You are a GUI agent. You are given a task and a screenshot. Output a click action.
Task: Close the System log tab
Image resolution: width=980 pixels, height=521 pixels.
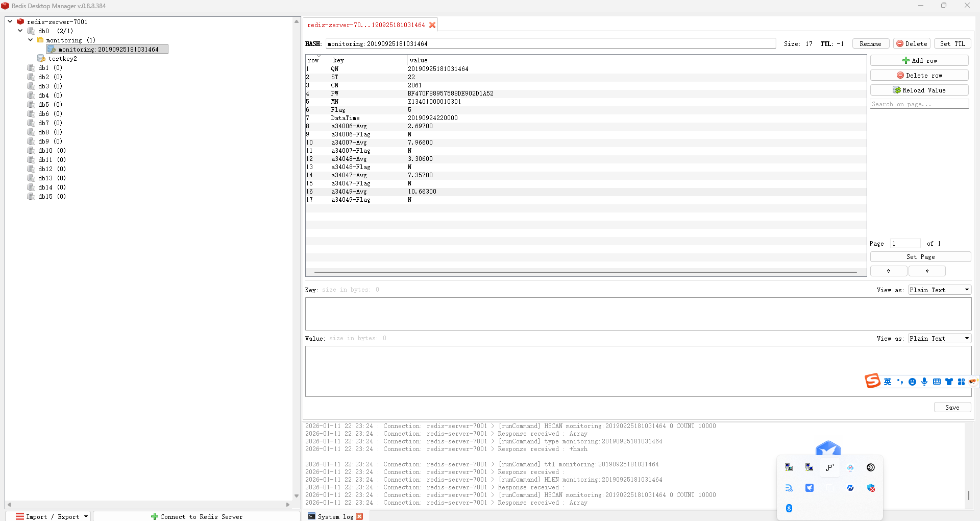tap(359, 516)
